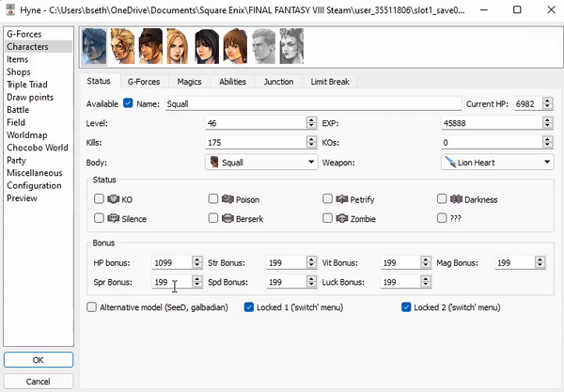
Task: Uncheck Locked 2 ('switch' menu)
Action: click(406, 306)
